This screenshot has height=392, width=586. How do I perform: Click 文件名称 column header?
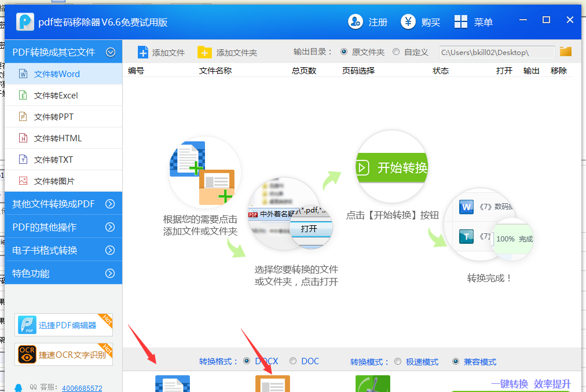click(215, 71)
